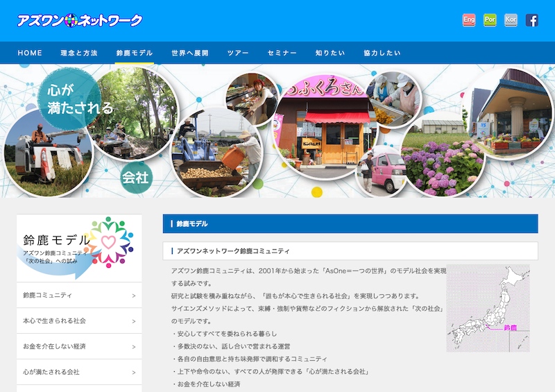Click bullet 多数決のない、話し合いで営まれる運営
Image resolution: width=555 pixels, height=392 pixels.
coord(231,346)
